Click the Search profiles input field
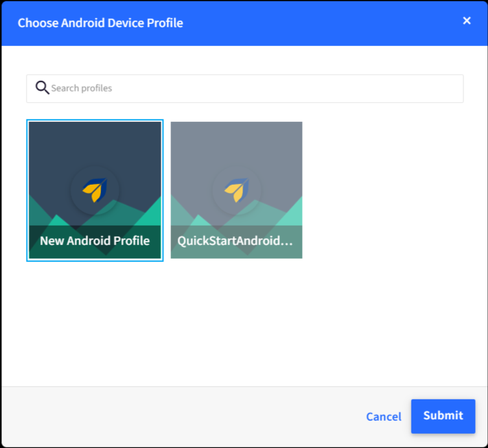 point(244,89)
